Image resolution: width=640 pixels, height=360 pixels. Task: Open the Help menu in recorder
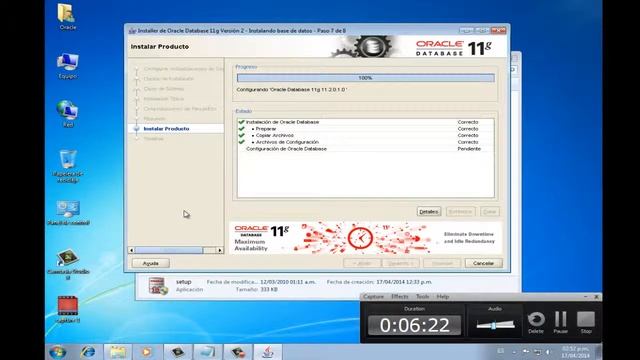(x=443, y=297)
